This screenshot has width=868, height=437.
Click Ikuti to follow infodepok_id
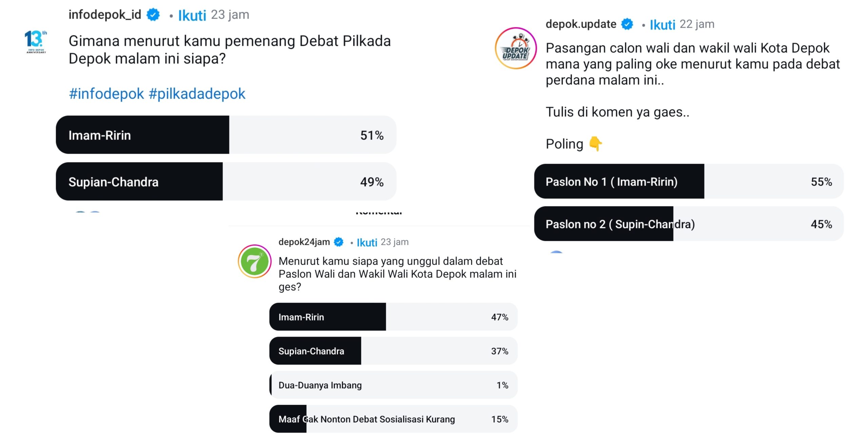(x=192, y=14)
